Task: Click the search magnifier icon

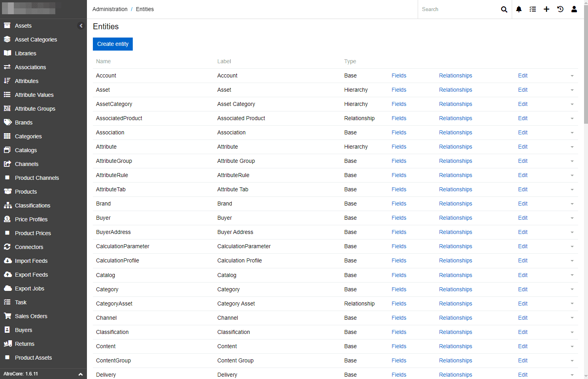Action: pos(504,9)
